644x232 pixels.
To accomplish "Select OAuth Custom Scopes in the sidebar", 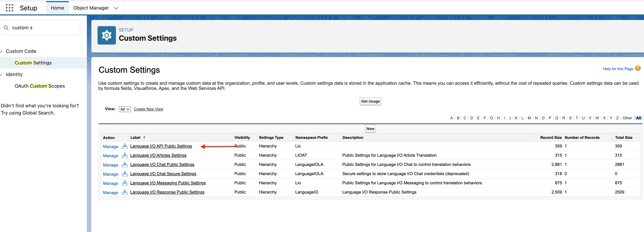I will tap(40, 86).
